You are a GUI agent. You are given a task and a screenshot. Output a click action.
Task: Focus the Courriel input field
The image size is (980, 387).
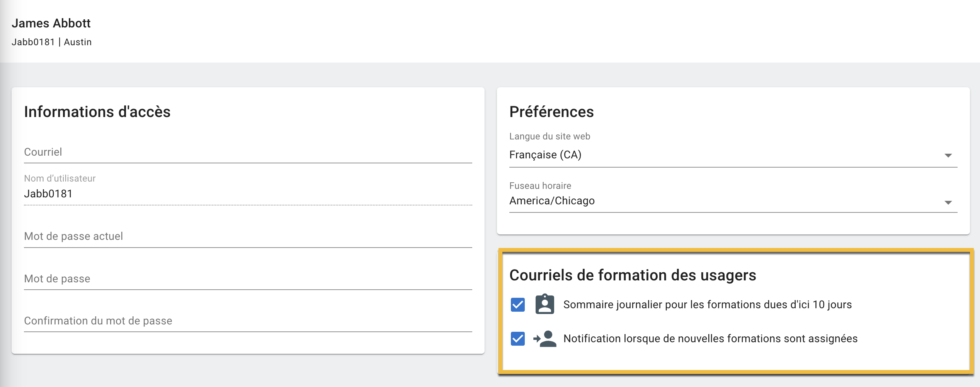247,152
